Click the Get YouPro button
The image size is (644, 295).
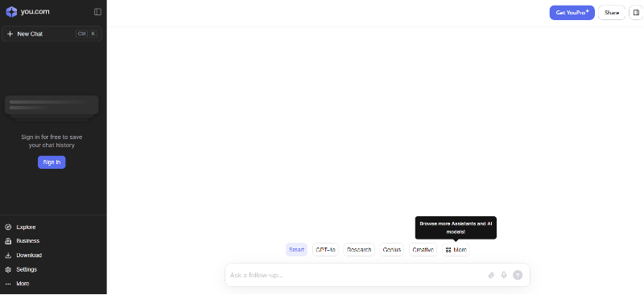[x=572, y=13]
